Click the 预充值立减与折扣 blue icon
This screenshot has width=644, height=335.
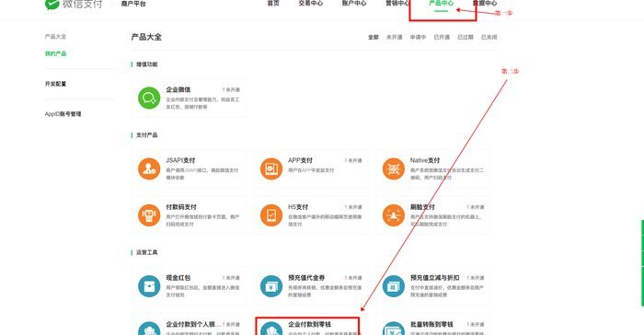[394, 286]
